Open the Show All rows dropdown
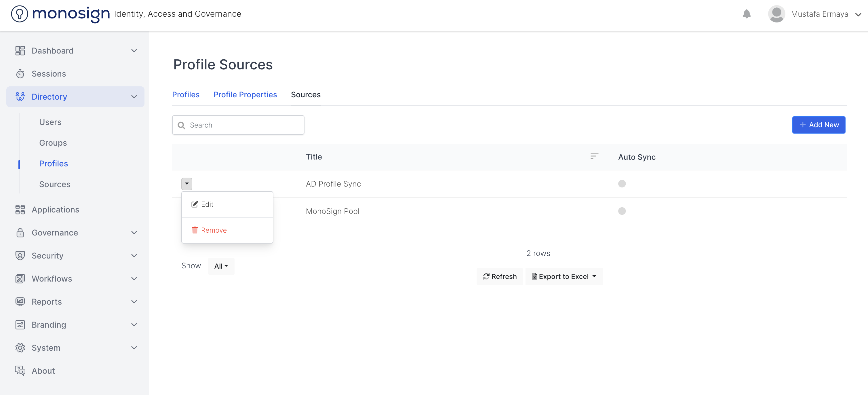The width and height of the screenshot is (868, 395). (221, 266)
